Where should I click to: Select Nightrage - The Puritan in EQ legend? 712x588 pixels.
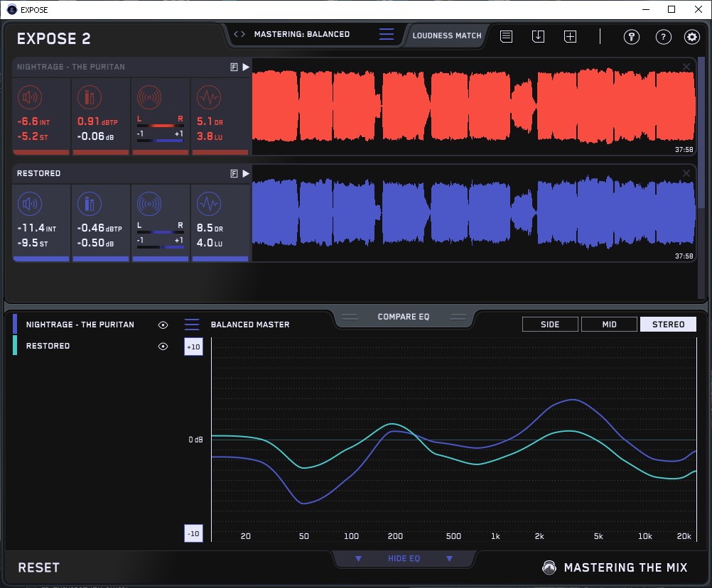[x=80, y=325]
